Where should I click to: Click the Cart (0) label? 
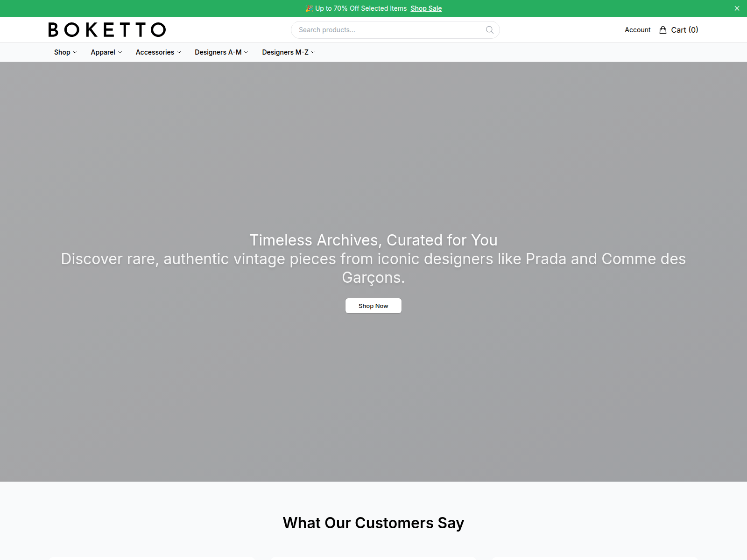coord(684,30)
